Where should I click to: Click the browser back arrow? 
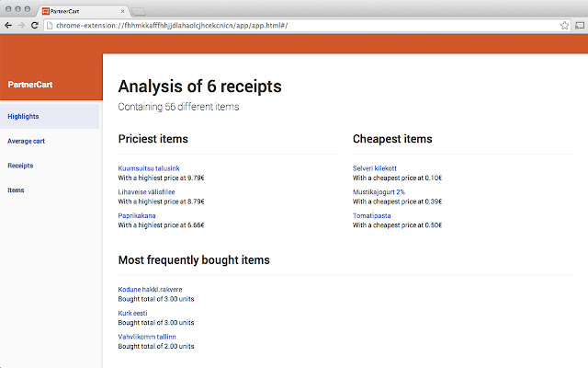(8, 25)
